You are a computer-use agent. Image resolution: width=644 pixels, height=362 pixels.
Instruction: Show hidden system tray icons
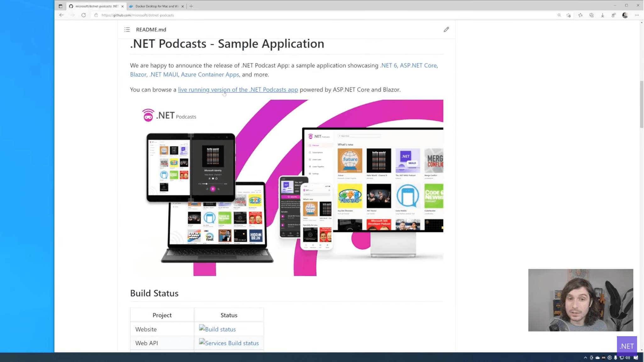pyautogui.click(x=585, y=358)
